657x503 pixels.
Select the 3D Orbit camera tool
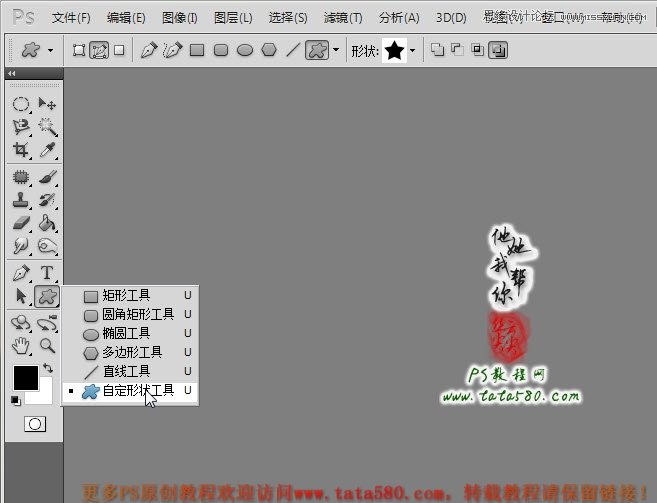click(x=47, y=323)
